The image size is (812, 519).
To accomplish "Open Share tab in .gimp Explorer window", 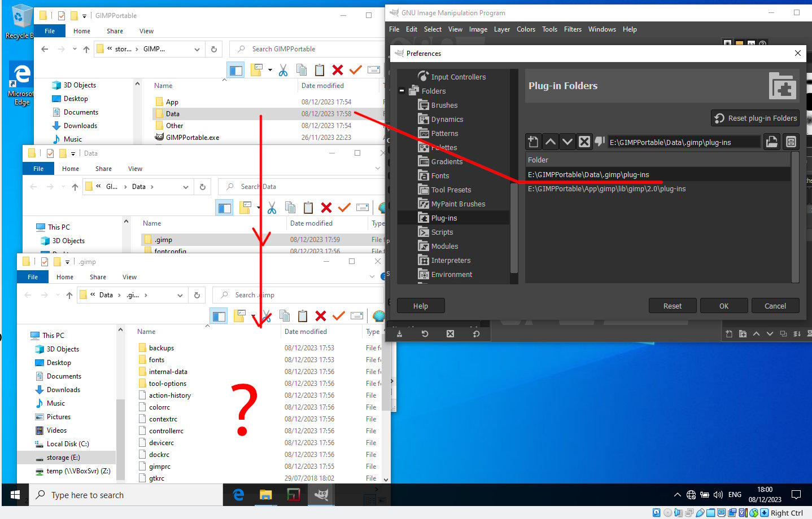I will click(x=98, y=277).
